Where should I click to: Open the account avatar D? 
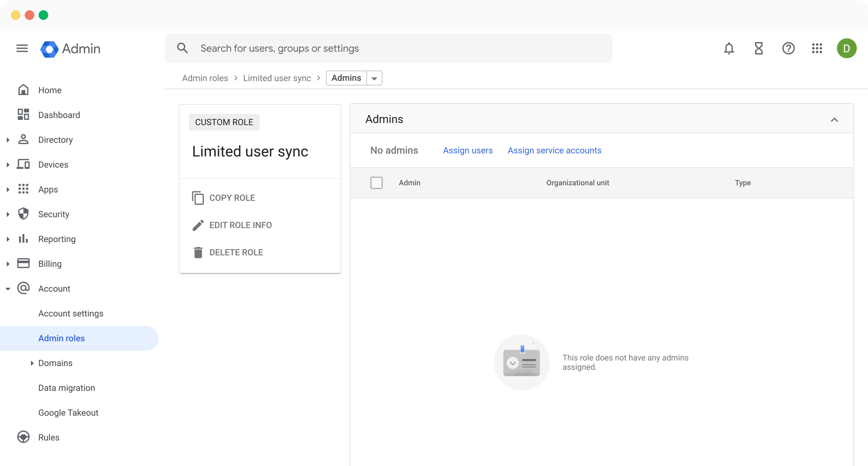click(846, 48)
